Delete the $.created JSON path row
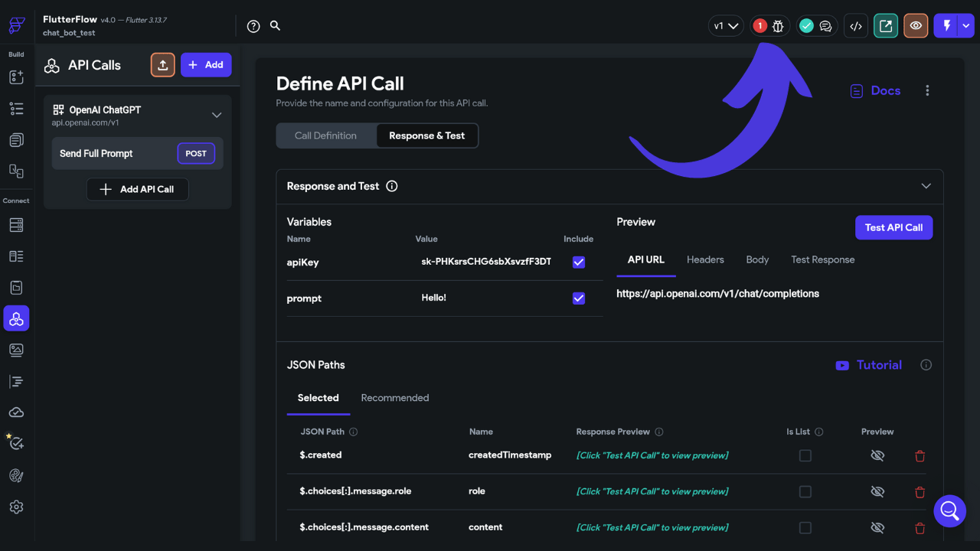The image size is (980, 551). 920,456
